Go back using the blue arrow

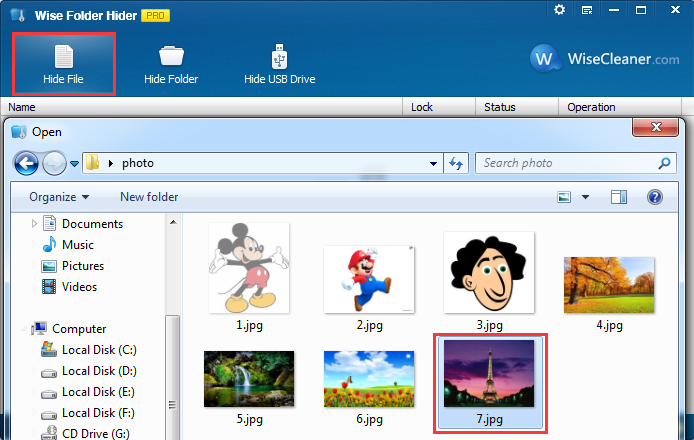26,163
